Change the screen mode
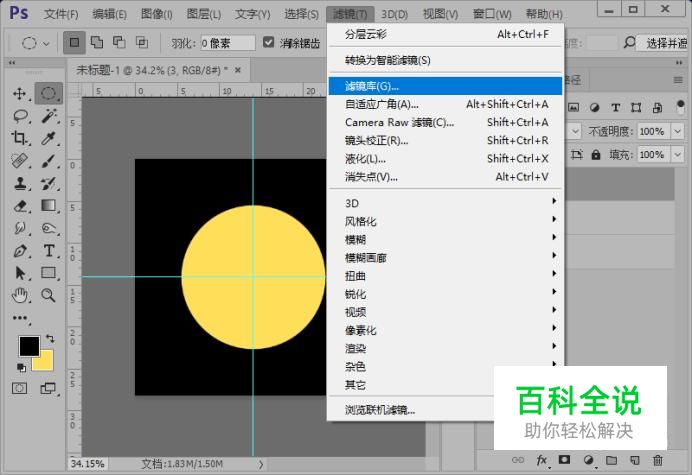The height and width of the screenshot is (475, 692). [48, 388]
